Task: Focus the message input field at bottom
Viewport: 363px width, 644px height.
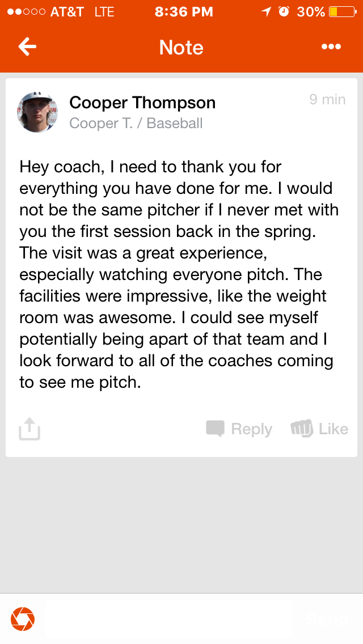Action: 168,619
